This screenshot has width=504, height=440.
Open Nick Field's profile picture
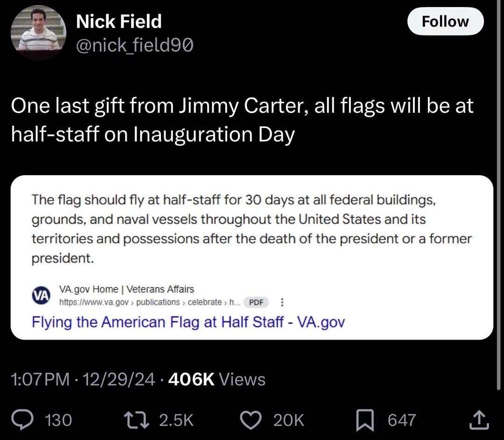pos(38,33)
